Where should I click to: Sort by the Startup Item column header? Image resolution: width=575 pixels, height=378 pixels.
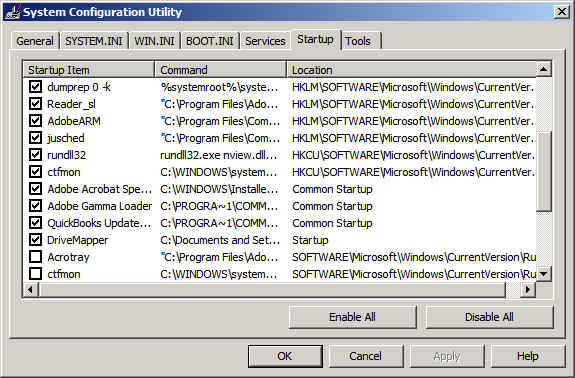click(89, 70)
